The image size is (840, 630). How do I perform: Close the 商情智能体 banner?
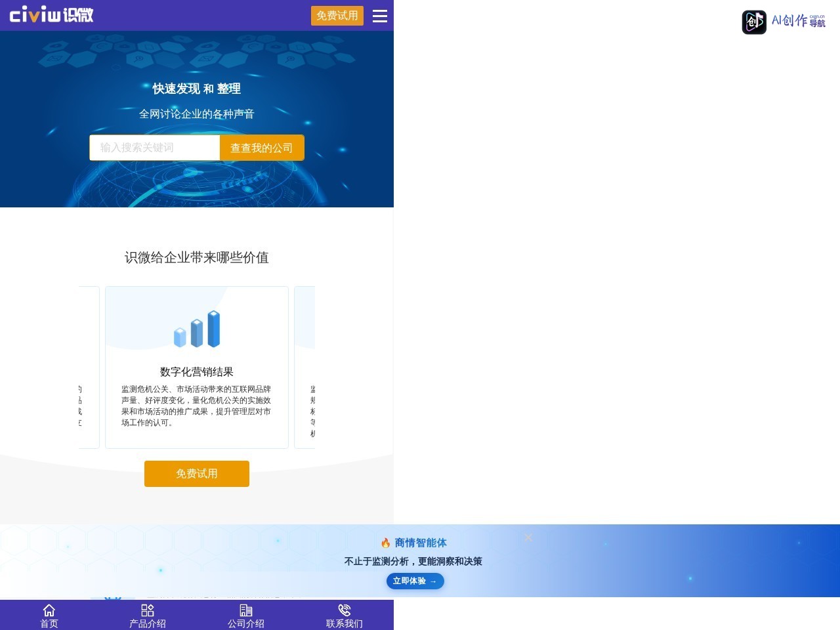click(528, 537)
